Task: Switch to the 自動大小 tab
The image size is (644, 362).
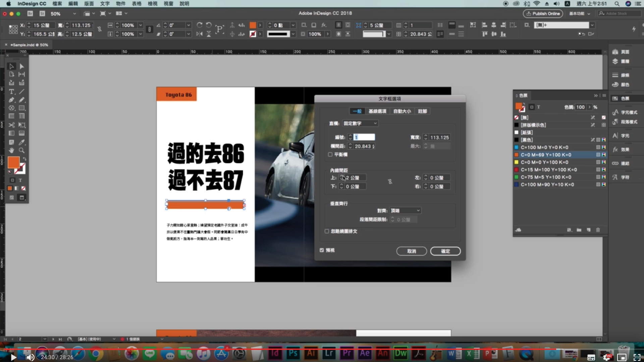Action: point(402,111)
